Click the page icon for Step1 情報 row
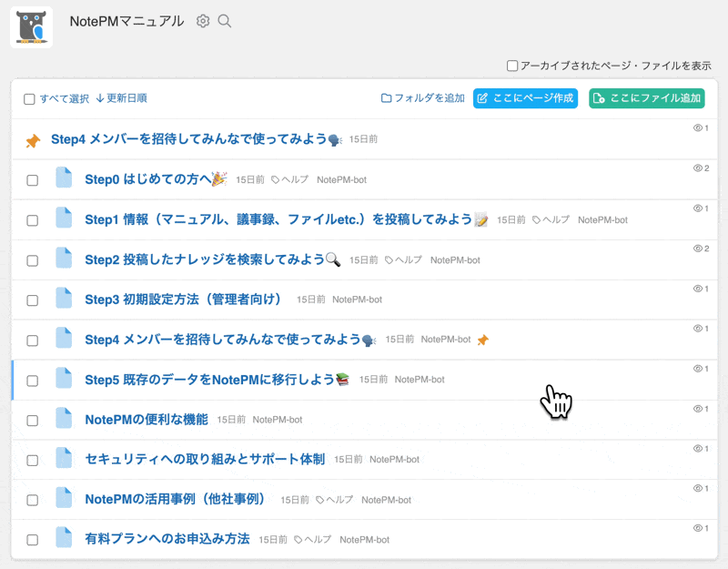The width and height of the screenshot is (728, 569). coord(64,218)
